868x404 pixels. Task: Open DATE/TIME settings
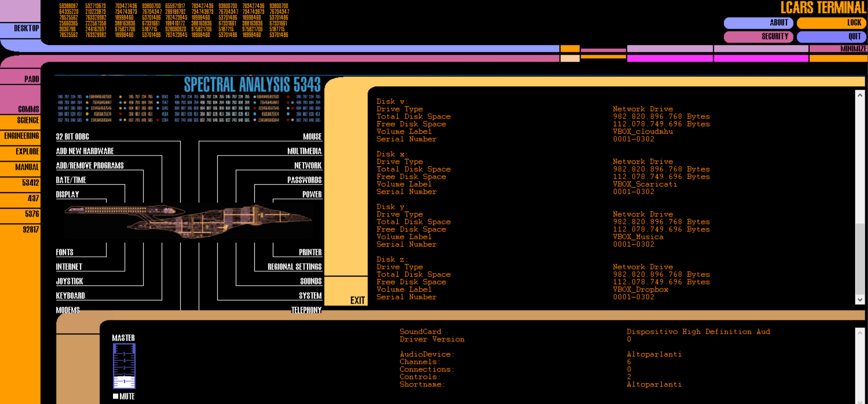pyautogui.click(x=71, y=180)
